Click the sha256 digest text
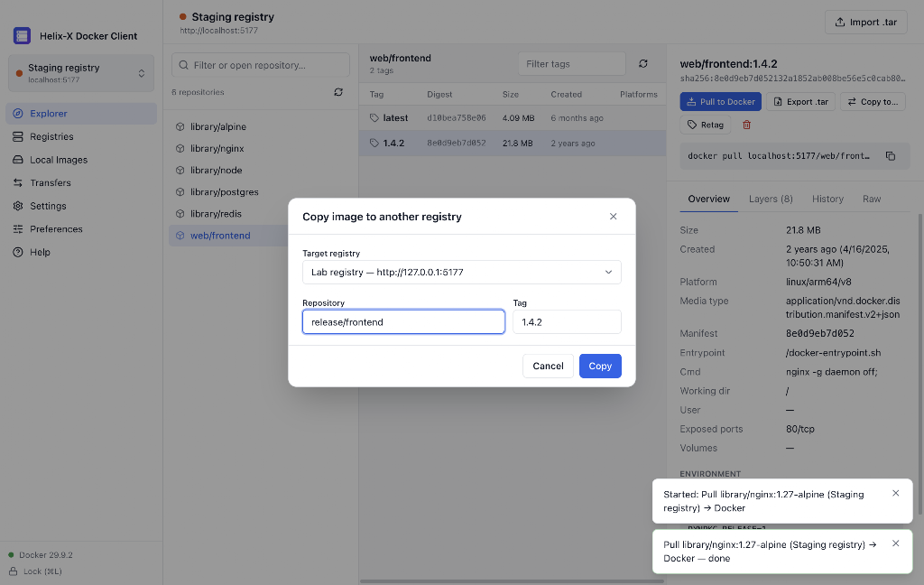The height and width of the screenshot is (585, 924). tap(792, 79)
